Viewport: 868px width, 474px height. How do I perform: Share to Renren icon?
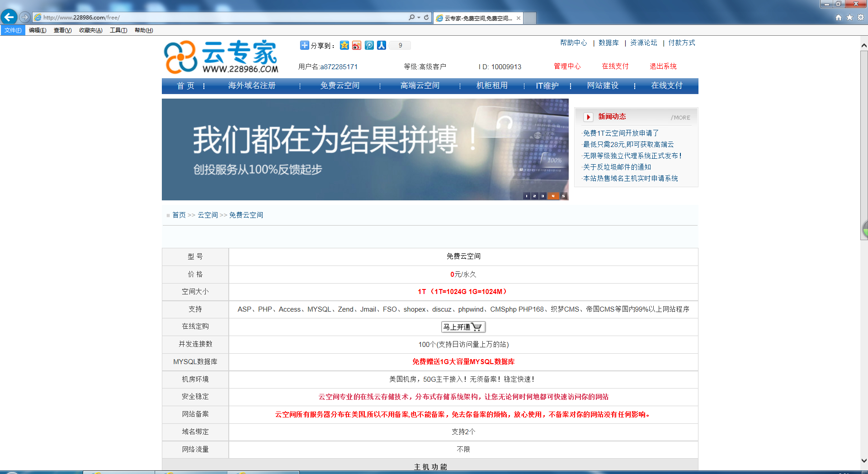tap(382, 45)
